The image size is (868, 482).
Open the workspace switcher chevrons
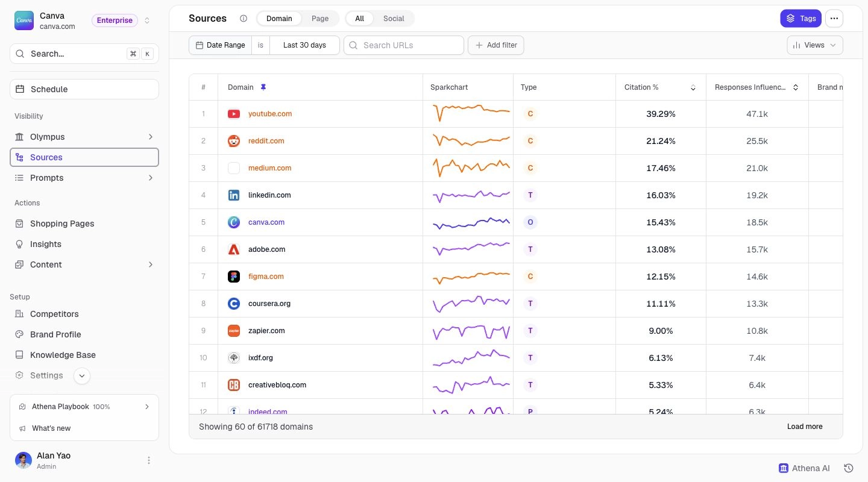(147, 20)
